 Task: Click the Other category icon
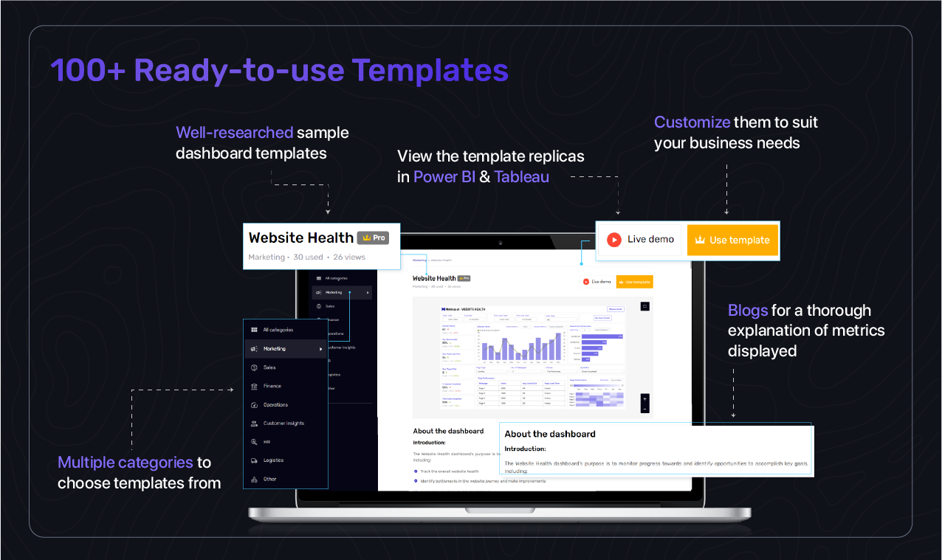coord(254,479)
